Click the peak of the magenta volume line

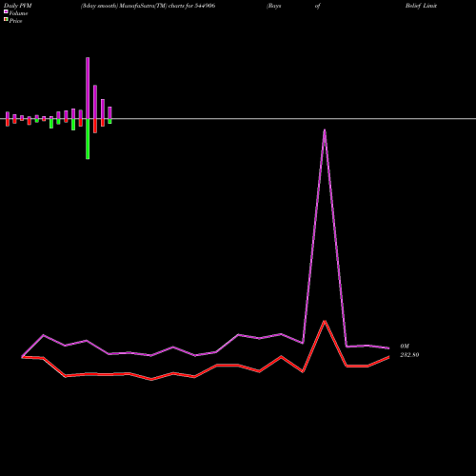tap(325, 129)
